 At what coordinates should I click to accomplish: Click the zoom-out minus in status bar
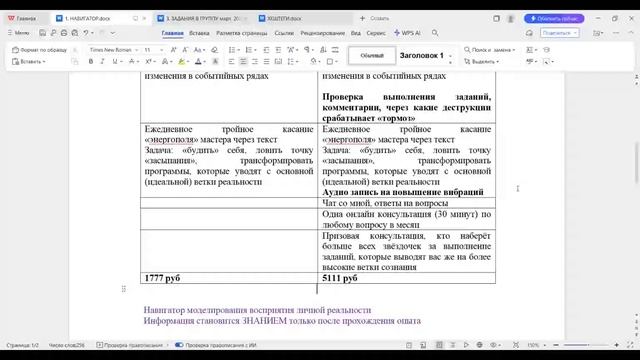[556, 345]
